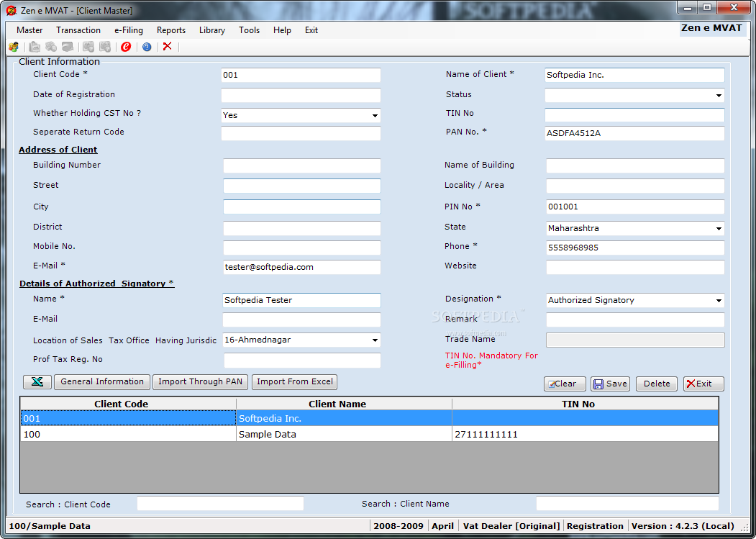Screen dimensions: 756x539
Task: Focus the Name of Building field
Action: point(635,166)
